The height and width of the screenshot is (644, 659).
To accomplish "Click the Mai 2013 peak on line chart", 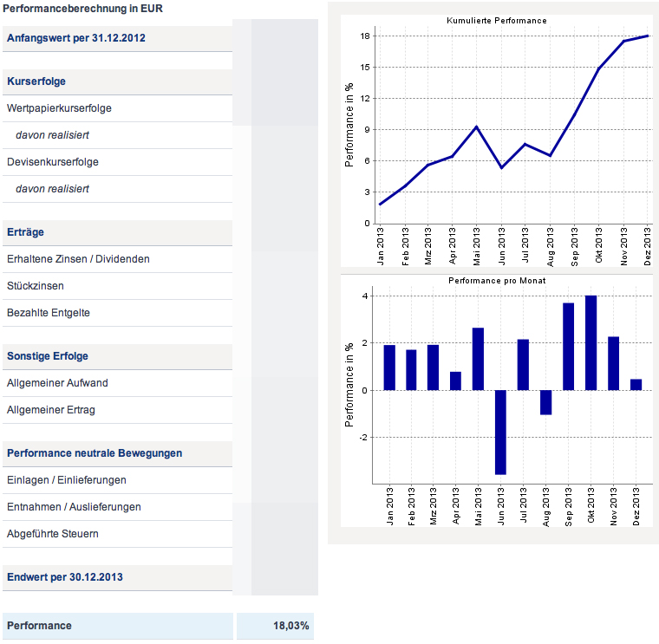I will pos(476,127).
